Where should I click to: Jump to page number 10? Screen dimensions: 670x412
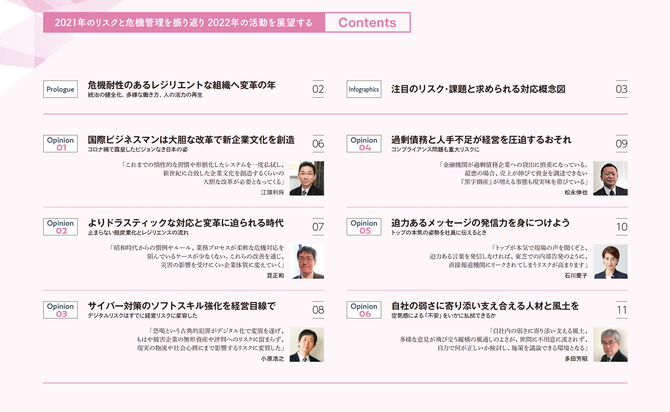click(621, 227)
